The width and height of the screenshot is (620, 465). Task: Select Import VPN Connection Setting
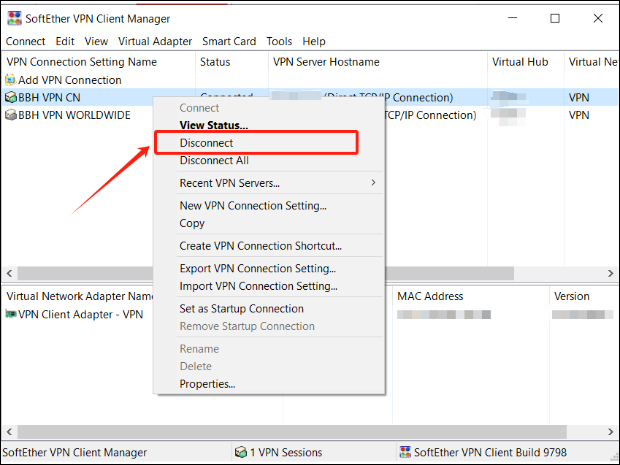[259, 286]
